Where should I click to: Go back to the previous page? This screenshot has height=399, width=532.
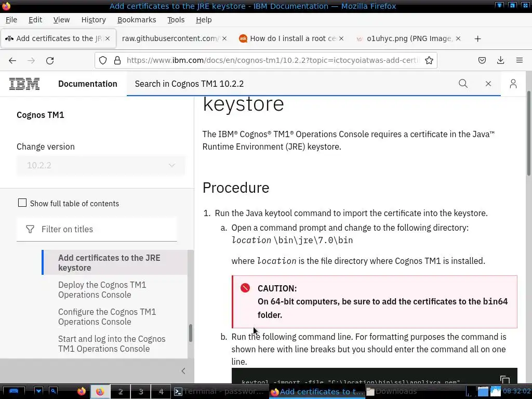12,60
